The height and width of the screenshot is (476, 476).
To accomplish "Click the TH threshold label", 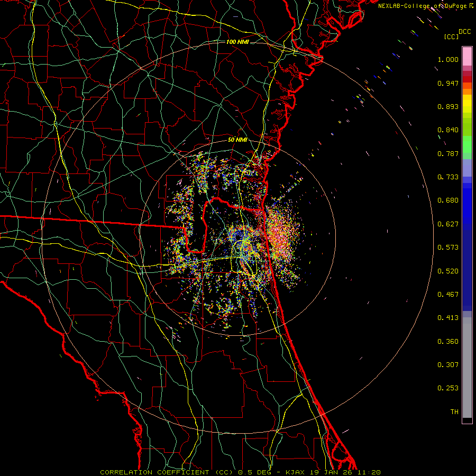I will (x=454, y=412).
